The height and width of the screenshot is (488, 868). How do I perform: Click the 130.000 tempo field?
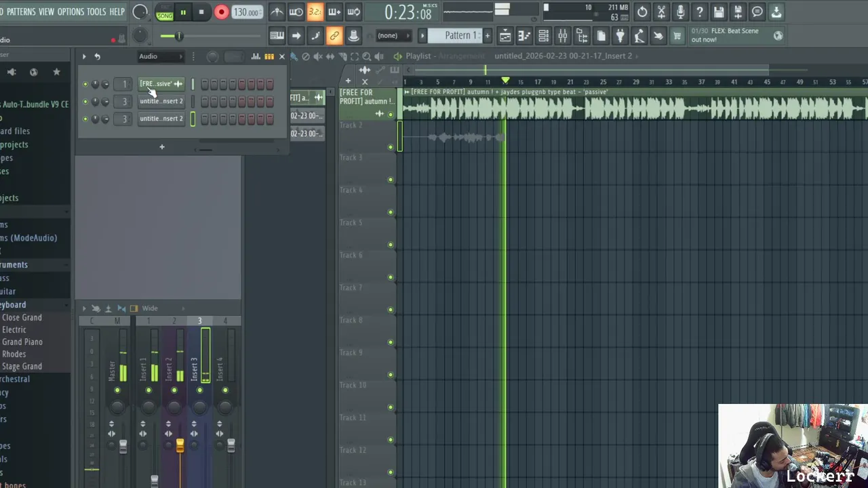click(246, 12)
